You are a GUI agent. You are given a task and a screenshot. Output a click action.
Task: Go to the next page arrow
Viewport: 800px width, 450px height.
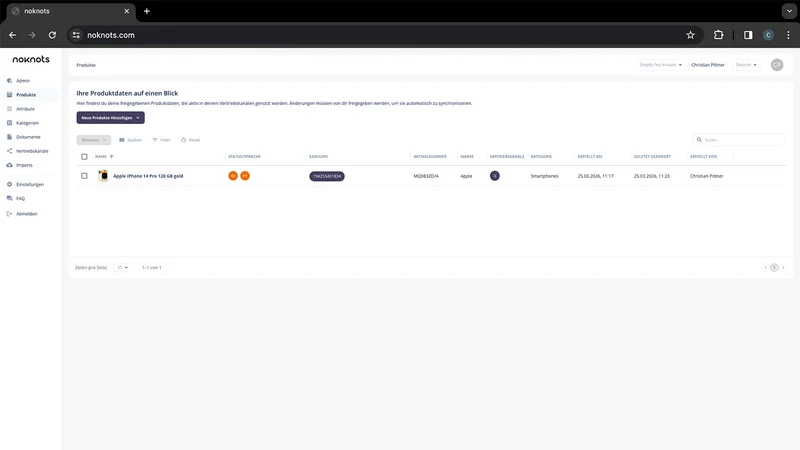(x=783, y=267)
